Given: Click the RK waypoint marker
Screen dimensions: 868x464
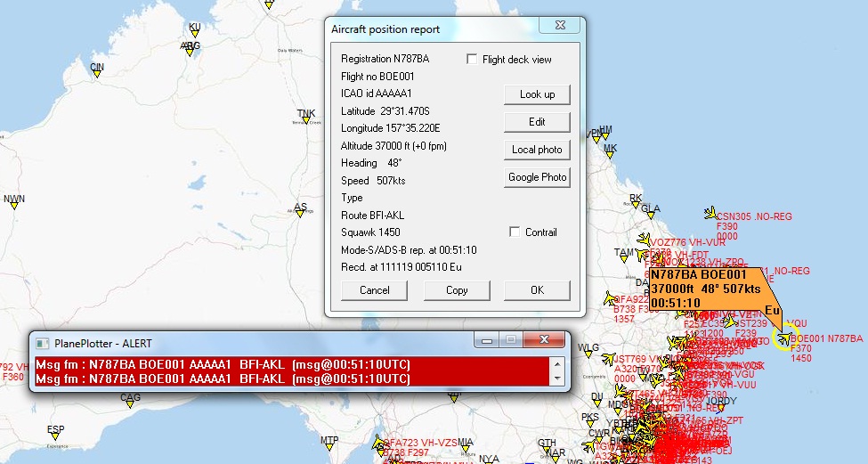Looking at the screenshot, I should tap(636, 206).
